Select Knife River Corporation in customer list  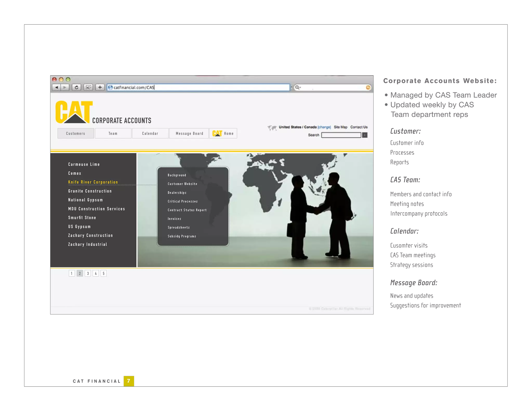[x=93, y=182]
